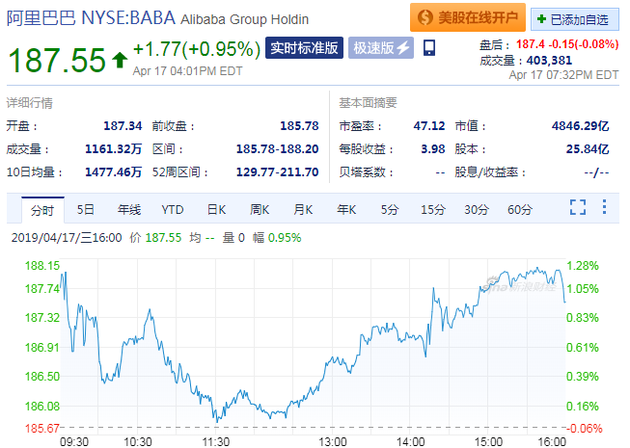The height and width of the screenshot is (448, 630).
Task: Select the 30分 chart tab
Action: coord(477,209)
